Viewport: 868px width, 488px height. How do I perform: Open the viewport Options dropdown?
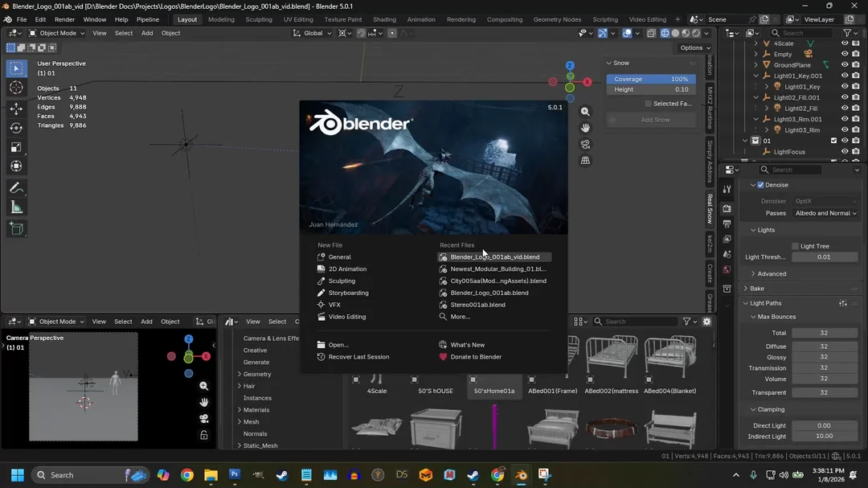(695, 47)
